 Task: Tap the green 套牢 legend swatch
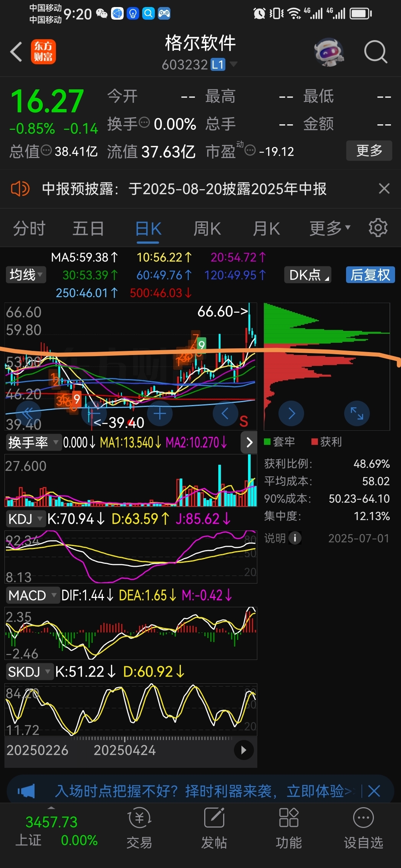click(x=267, y=441)
